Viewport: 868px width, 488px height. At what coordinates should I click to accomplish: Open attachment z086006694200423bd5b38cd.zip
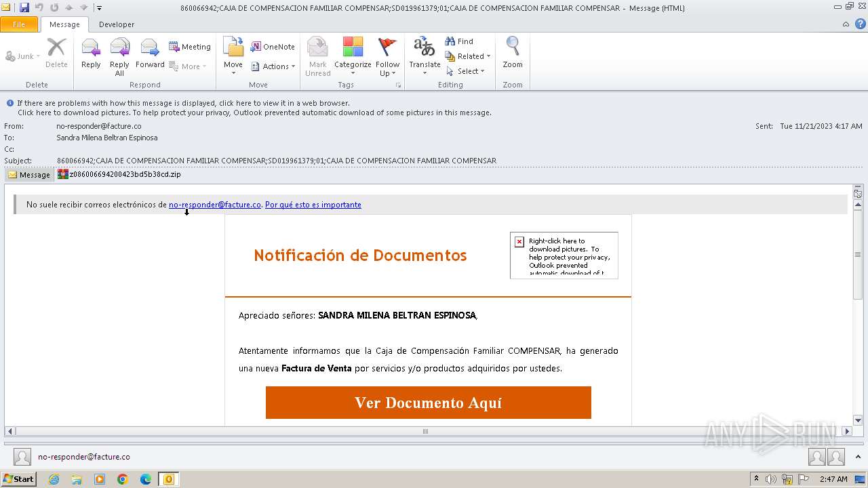click(x=119, y=174)
